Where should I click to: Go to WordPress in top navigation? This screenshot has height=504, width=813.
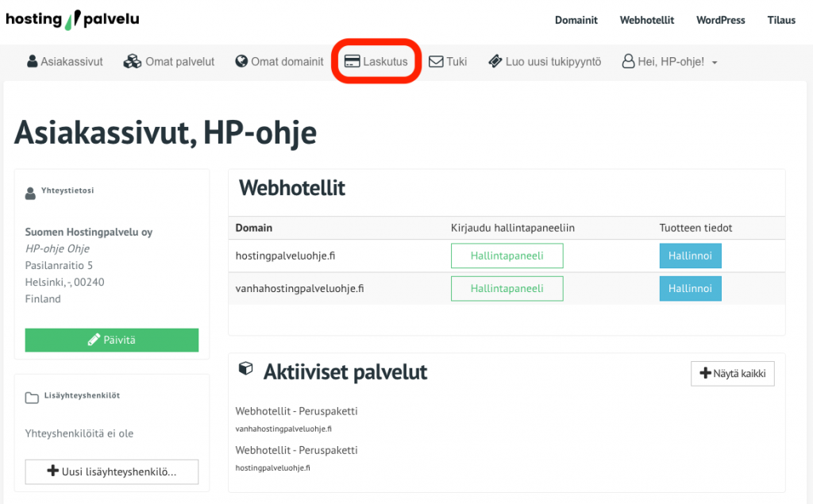[x=720, y=21]
